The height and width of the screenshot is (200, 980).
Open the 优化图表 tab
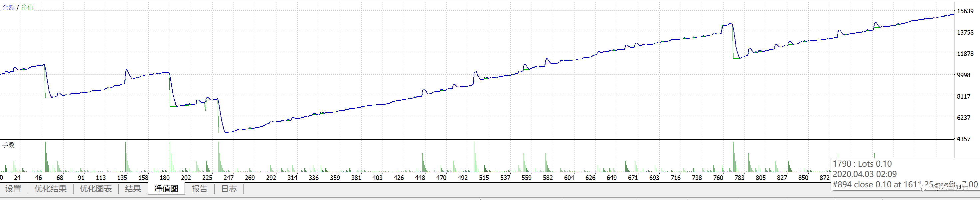(95, 189)
